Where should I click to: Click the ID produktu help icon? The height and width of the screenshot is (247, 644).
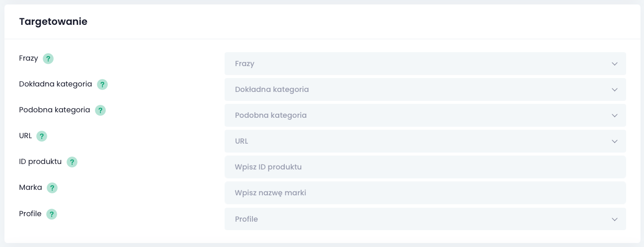point(72,162)
